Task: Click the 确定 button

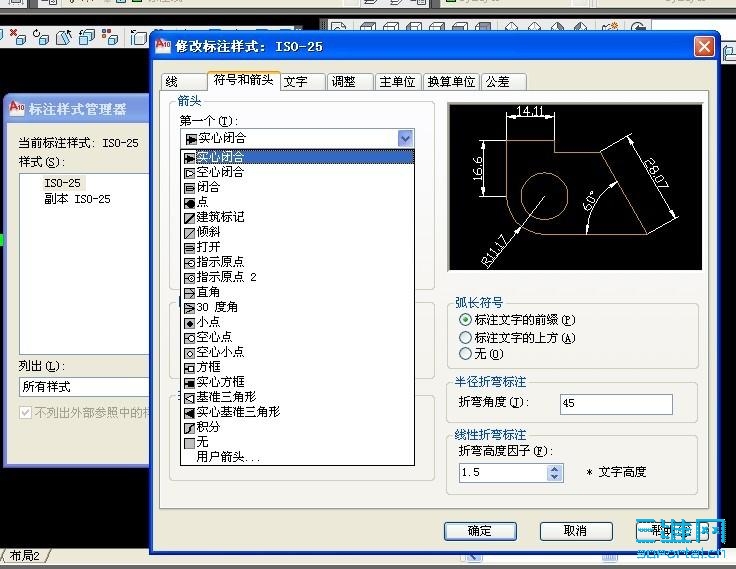Action: point(480,531)
